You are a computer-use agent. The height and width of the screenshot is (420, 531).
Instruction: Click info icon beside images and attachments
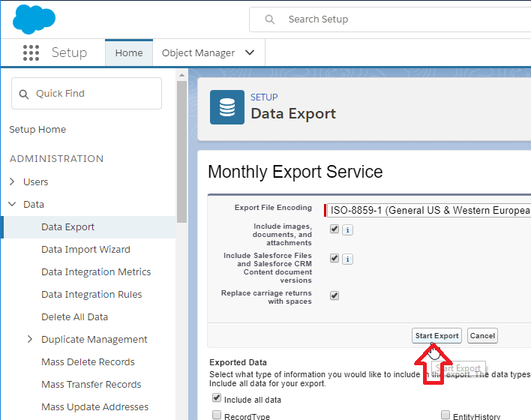348,229
